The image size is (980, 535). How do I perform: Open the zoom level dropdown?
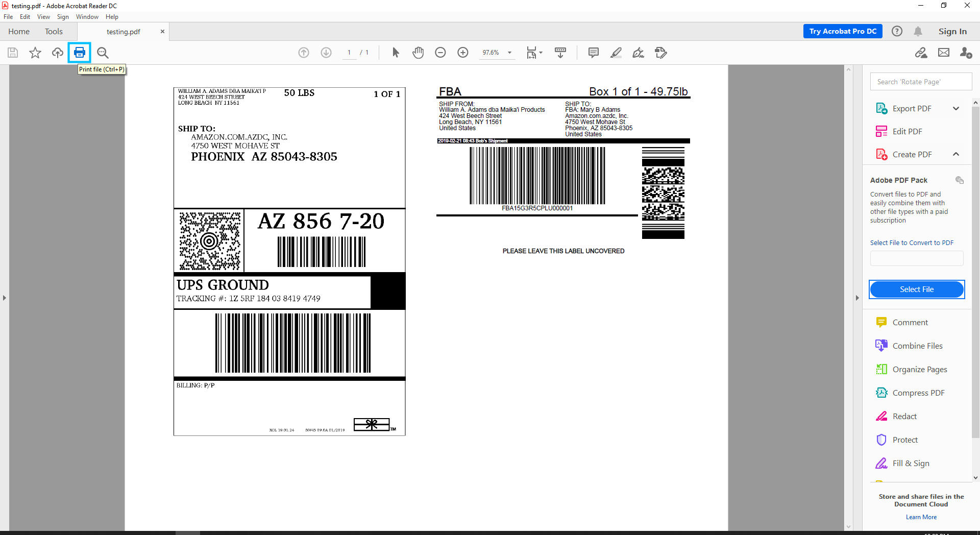pyautogui.click(x=509, y=53)
